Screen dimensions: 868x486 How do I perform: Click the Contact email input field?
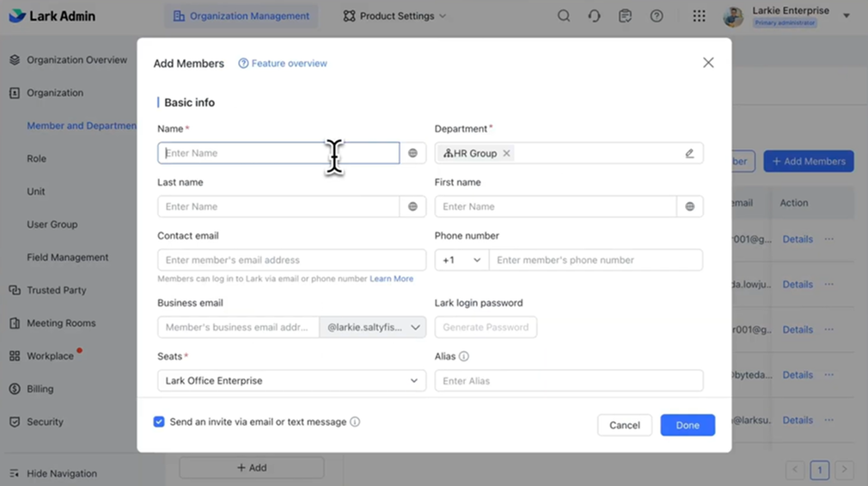291,260
